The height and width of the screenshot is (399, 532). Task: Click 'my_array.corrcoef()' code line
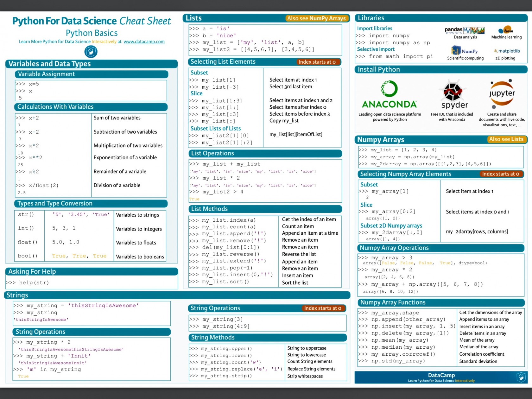click(396, 354)
